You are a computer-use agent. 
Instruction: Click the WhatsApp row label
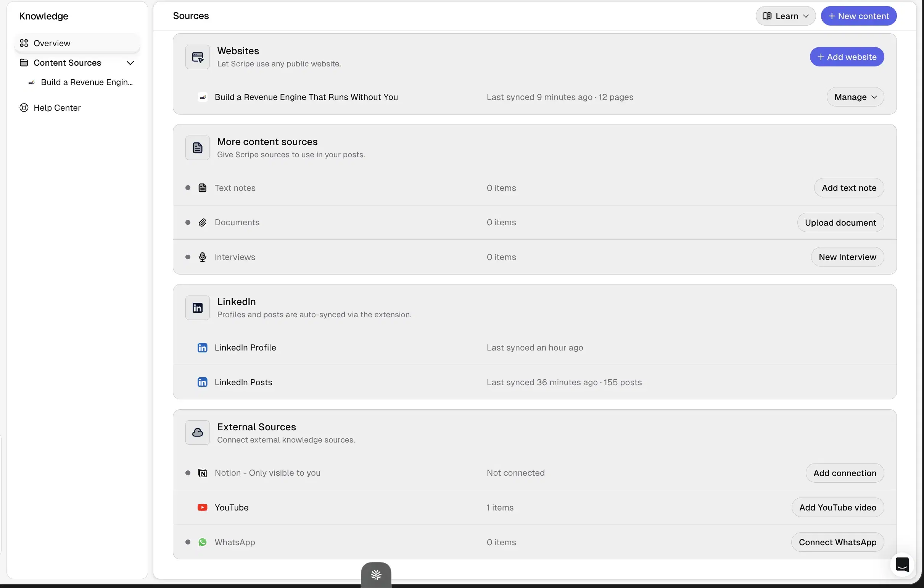pyautogui.click(x=235, y=542)
